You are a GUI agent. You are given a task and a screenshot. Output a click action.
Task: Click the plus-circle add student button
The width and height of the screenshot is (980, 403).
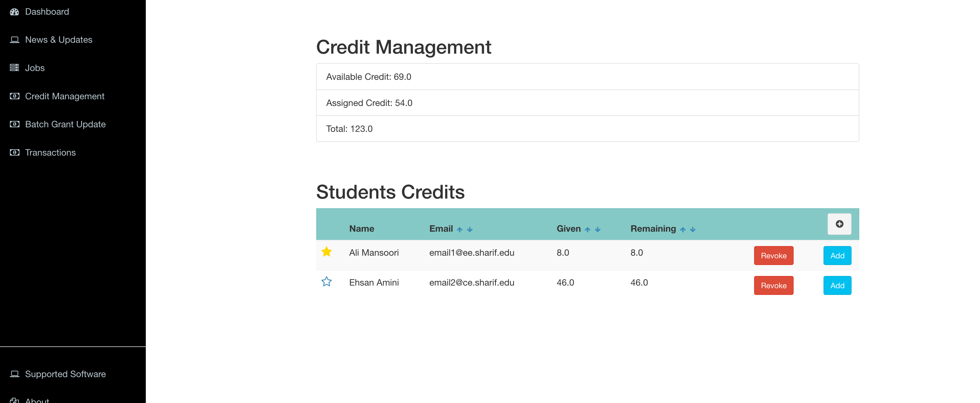pyautogui.click(x=839, y=224)
